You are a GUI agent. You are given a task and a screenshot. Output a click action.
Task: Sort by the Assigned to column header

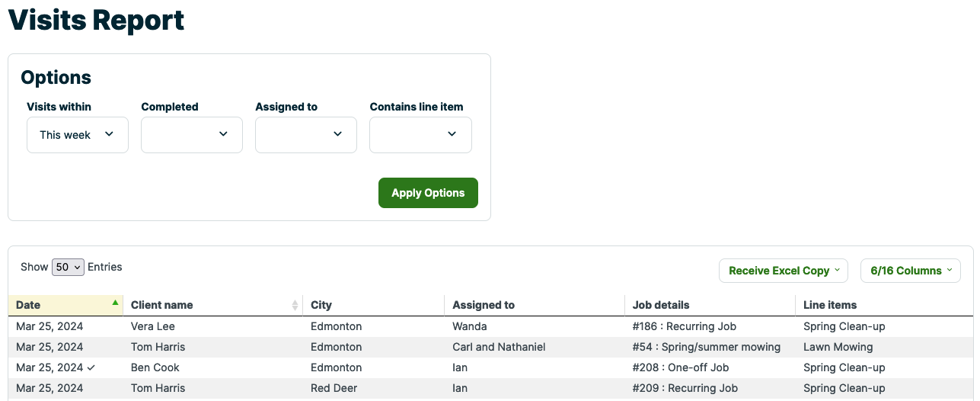[x=484, y=305]
